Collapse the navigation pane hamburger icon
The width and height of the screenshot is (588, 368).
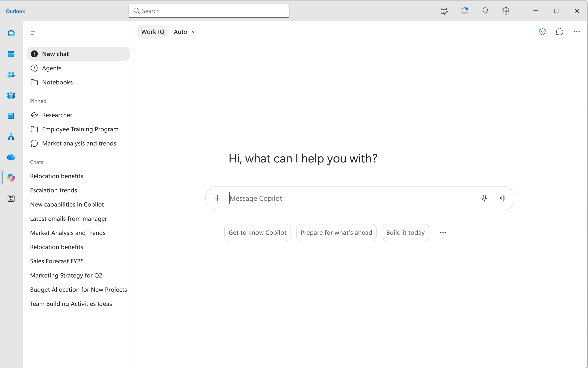click(33, 33)
